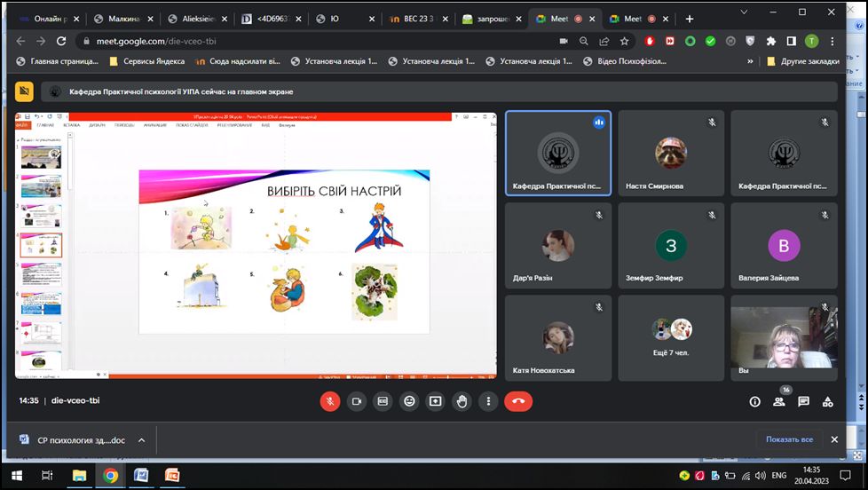This screenshot has width=868, height=490.
Task: Click the Present now screen-share icon
Action: (436, 401)
